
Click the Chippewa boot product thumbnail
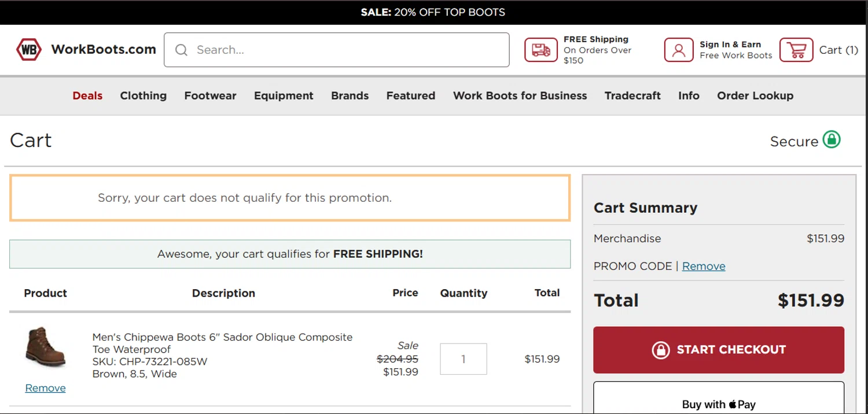coord(45,347)
